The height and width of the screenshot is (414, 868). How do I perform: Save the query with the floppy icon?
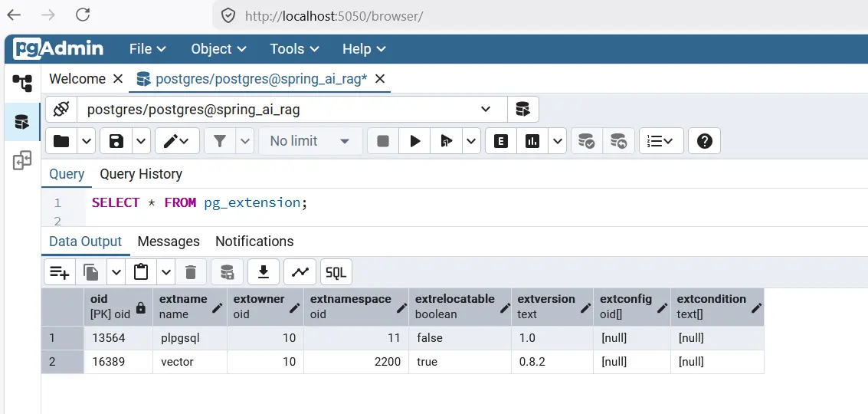coord(116,141)
